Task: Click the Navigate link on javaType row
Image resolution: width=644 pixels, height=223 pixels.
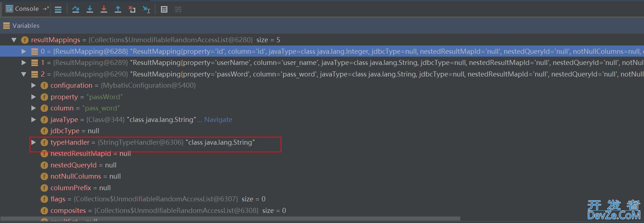Action: point(218,119)
